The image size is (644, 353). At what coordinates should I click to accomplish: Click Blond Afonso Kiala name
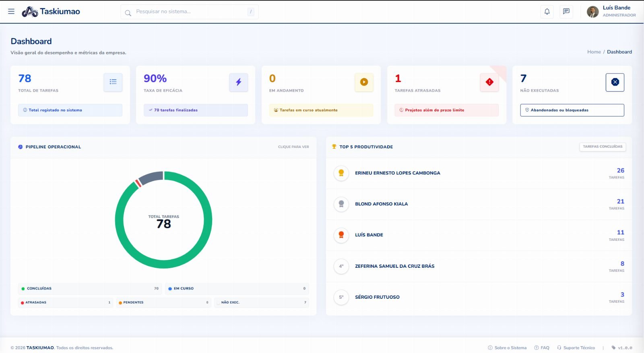382,204
